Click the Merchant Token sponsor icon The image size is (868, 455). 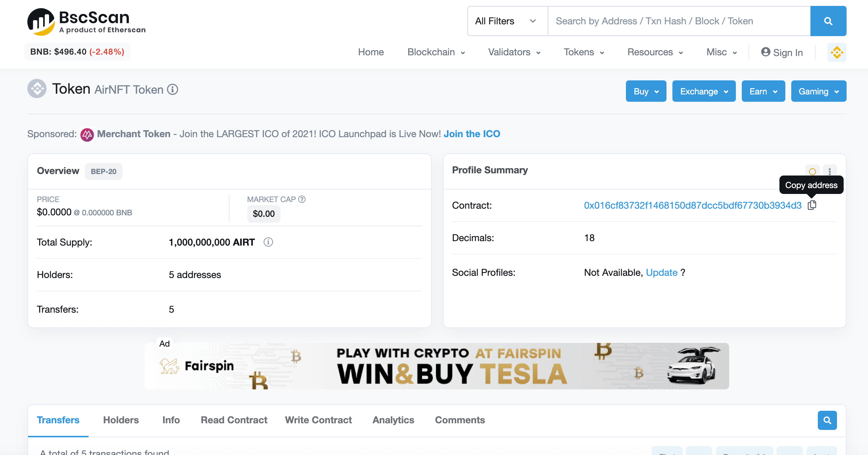click(x=87, y=135)
